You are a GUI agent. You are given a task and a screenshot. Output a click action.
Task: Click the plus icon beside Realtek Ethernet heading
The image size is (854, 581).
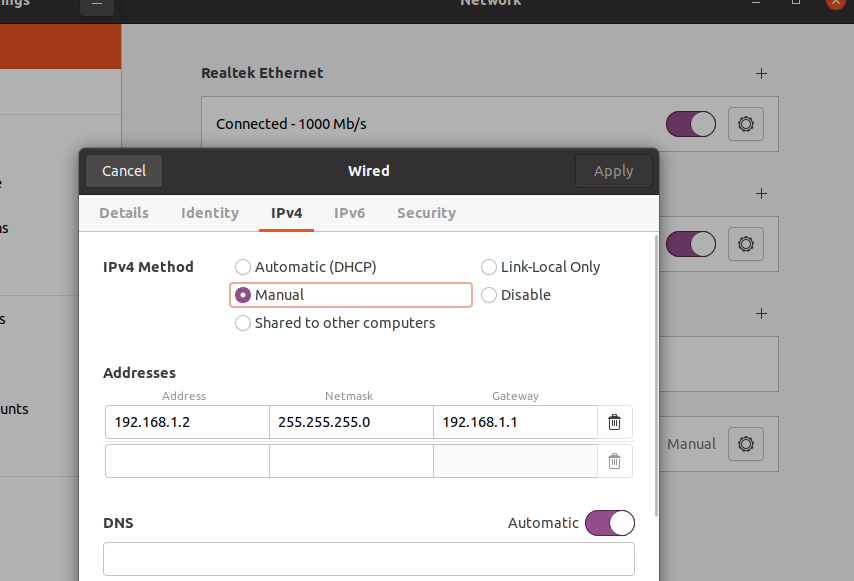coord(761,73)
